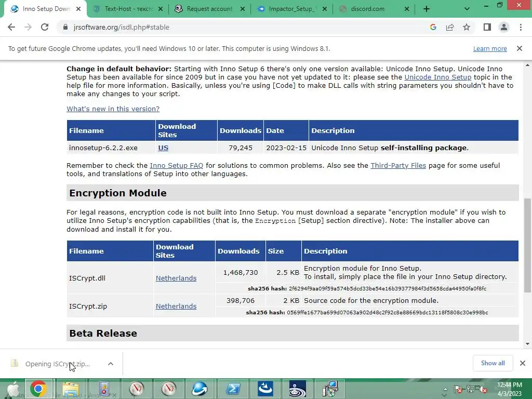Open the Chrome three-dot menu
Viewport: 532px width, 399px height.
[521, 27]
